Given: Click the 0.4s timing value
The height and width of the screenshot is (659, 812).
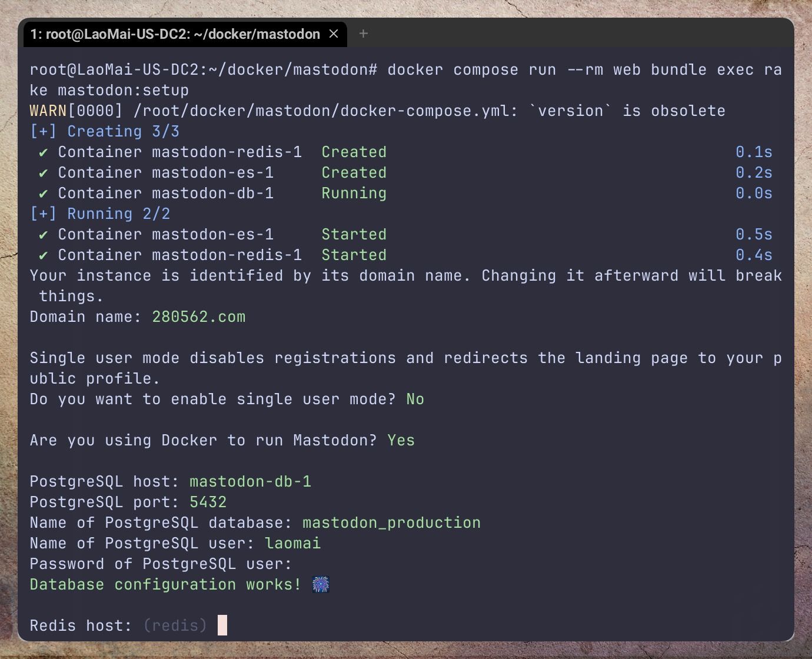Looking at the screenshot, I should (x=754, y=255).
